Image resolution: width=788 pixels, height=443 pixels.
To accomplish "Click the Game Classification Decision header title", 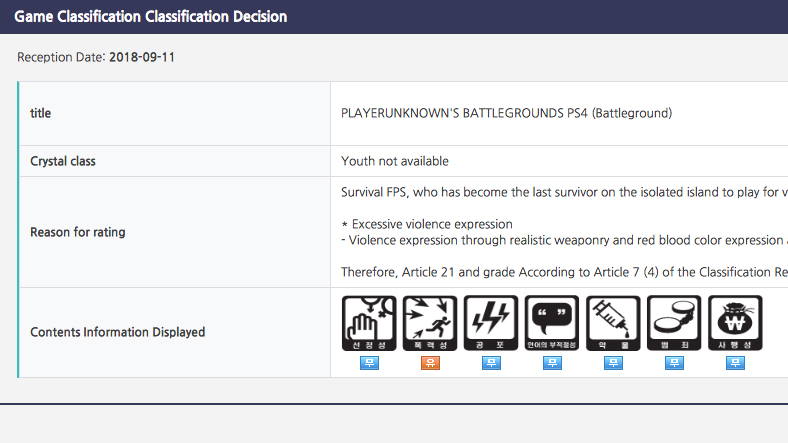I will (x=151, y=17).
